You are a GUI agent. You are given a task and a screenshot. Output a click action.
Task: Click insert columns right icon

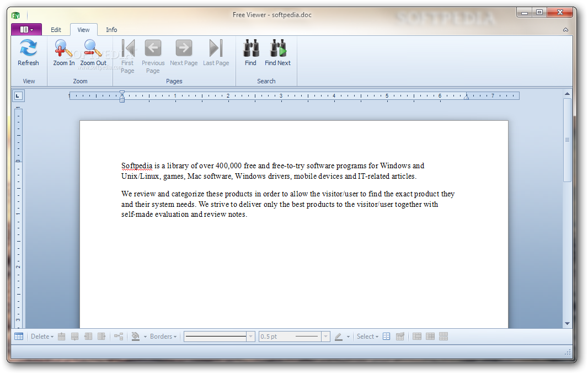click(x=101, y=336)
